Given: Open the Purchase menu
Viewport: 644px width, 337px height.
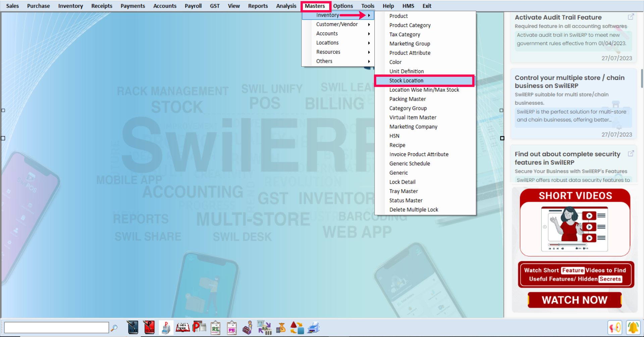Looking at the screenshot, I should pyautogui.click(x=38, y=6).
